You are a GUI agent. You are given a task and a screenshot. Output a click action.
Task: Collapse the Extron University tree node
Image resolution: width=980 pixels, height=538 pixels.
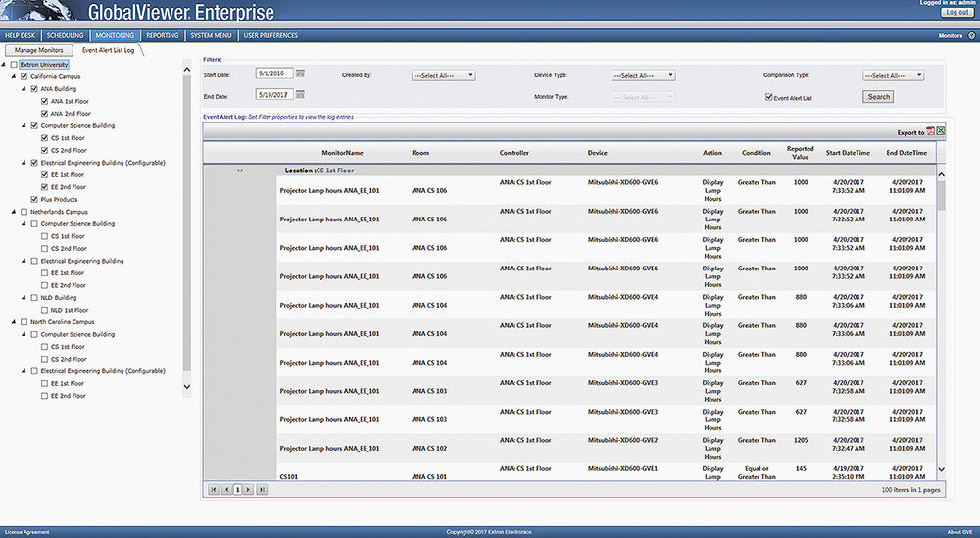(4, 65)
